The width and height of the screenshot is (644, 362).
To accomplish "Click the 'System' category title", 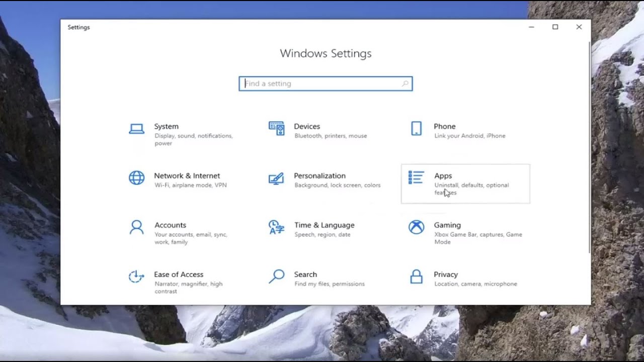I will pos(166,126).
